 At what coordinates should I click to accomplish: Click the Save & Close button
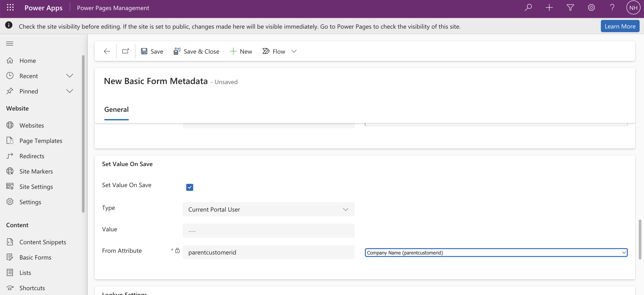(196, 51)
